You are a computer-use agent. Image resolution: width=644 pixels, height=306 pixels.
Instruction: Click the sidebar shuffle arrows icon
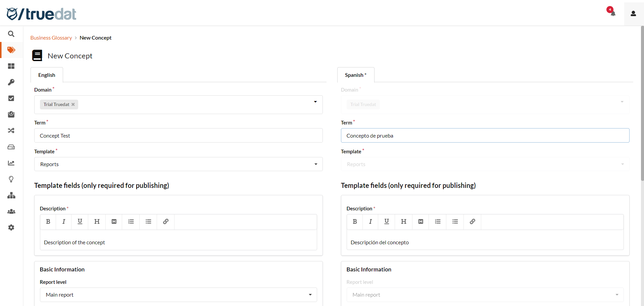pyautogui.click(x=11, y=131)
